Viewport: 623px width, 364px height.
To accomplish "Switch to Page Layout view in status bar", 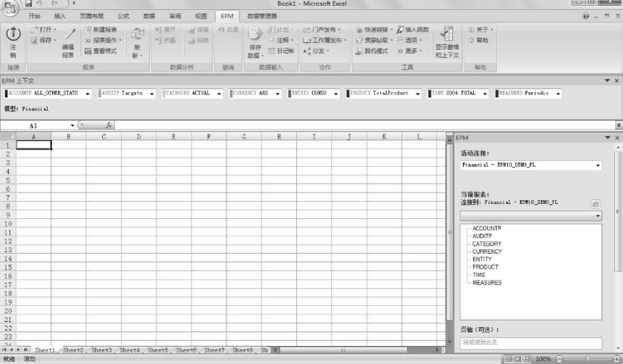I will [x=518, y=359].
